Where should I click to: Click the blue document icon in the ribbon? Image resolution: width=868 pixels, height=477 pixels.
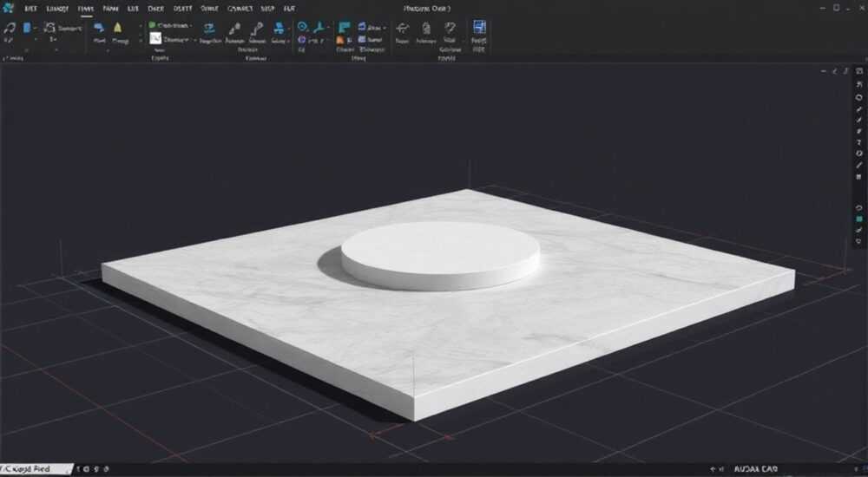tap(27, 28)
